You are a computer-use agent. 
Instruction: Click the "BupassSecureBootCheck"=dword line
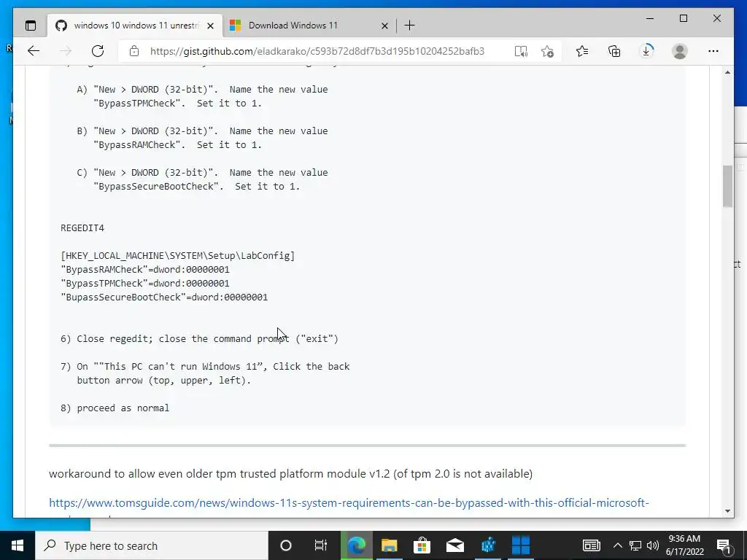164,297
